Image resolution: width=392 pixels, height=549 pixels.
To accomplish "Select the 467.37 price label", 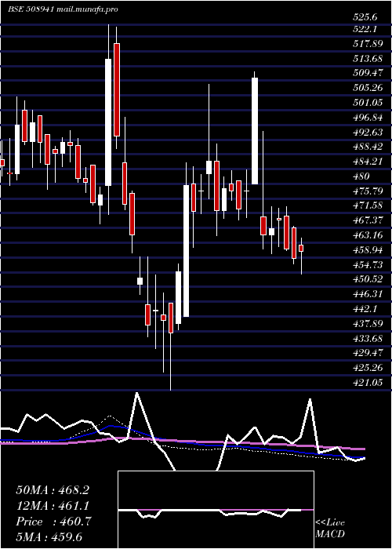I will coord(368,220).
